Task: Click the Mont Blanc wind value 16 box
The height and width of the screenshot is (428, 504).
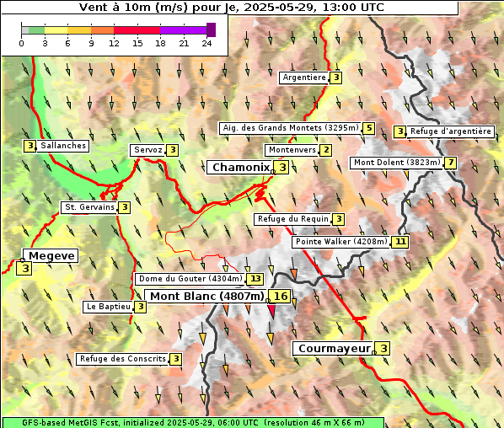Action: click(280, 297)
